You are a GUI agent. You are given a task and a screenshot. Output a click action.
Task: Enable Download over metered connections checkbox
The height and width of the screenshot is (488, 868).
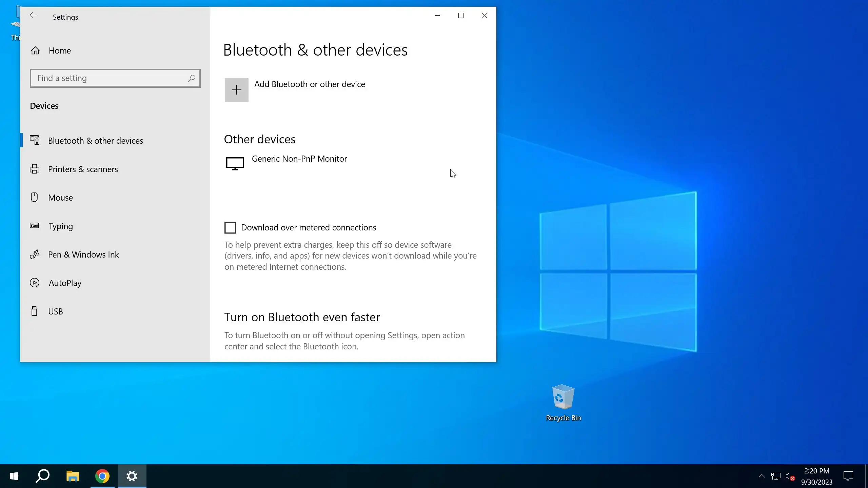tap(230, 228)
